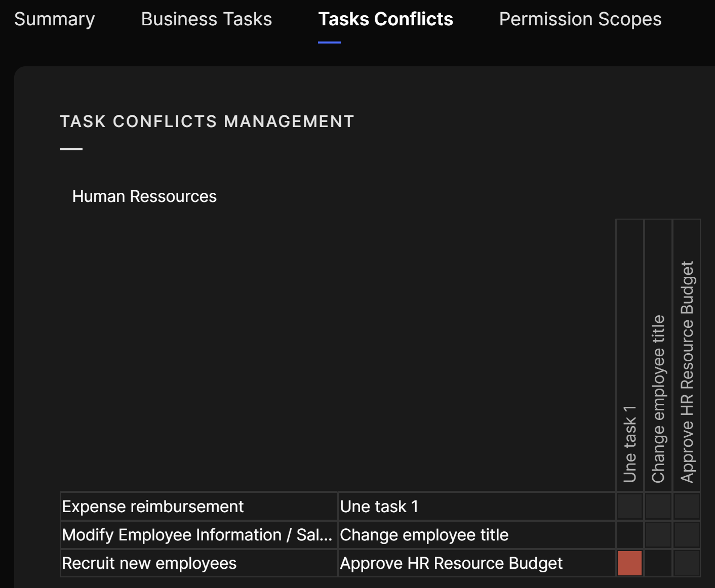Select the Une task 1 row task name
715x588 pixels.
click(x=379, y=507)
